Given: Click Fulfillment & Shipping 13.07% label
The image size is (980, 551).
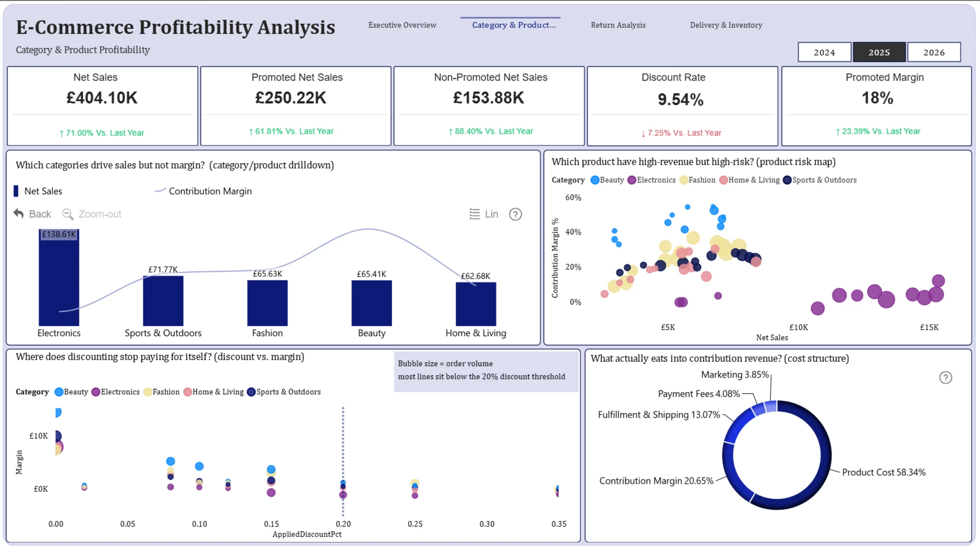Looking at the screenshot, I should [658, 415].
